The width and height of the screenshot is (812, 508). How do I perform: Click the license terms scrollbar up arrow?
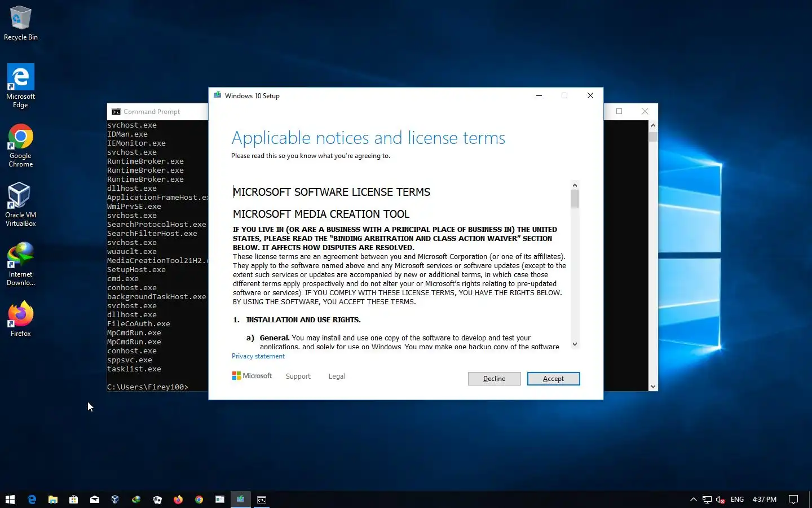pos(575,185)
